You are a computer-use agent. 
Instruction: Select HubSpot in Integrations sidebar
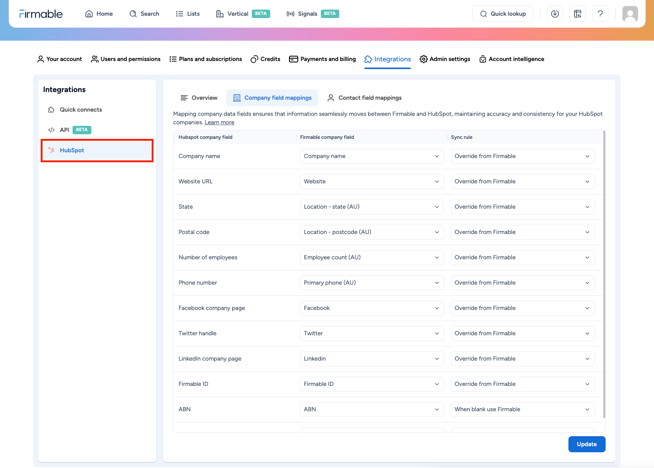point(97,150)
